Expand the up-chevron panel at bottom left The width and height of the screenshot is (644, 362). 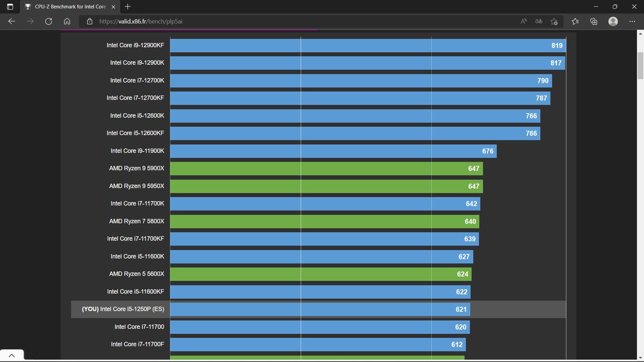tap(12, 355)
